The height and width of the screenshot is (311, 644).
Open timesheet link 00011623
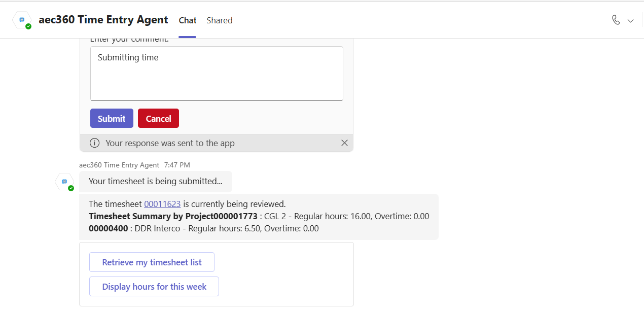(x=162, y=204)
